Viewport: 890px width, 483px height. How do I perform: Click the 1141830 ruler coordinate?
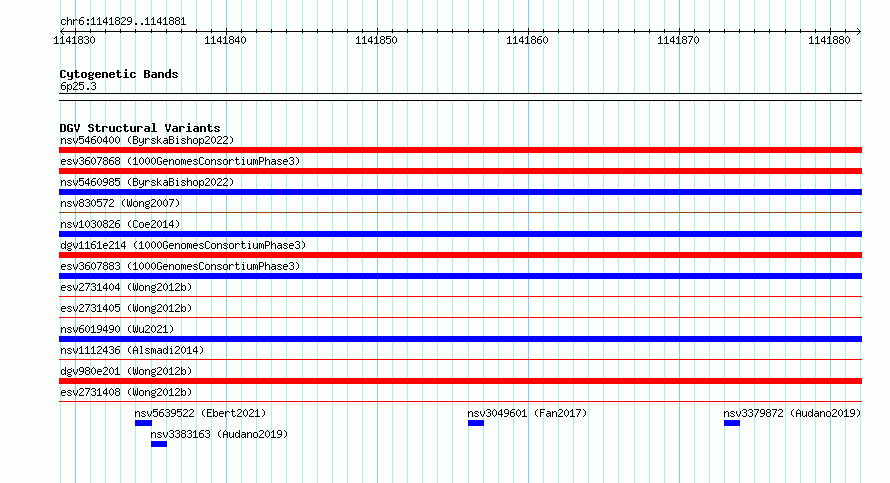click(74, 40)
